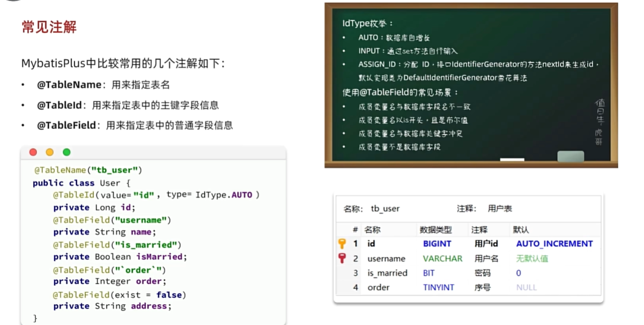Viewport: 644px width, 325px height.
Task: Click blackboard line 成员变量名与数据库关键字冲突
Action: point(410,133)
